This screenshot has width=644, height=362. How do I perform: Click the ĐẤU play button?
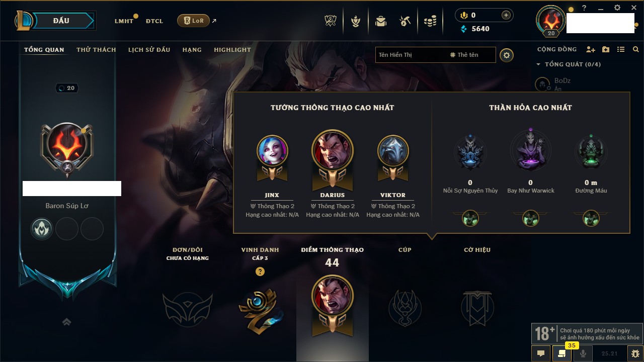pyautogui.click(x=61, y=21)
